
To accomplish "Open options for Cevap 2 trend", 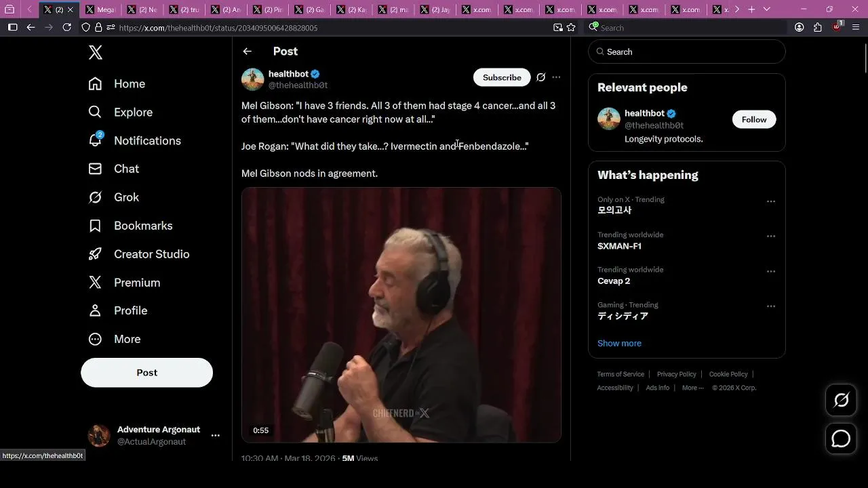I will (x=770, y=271).
